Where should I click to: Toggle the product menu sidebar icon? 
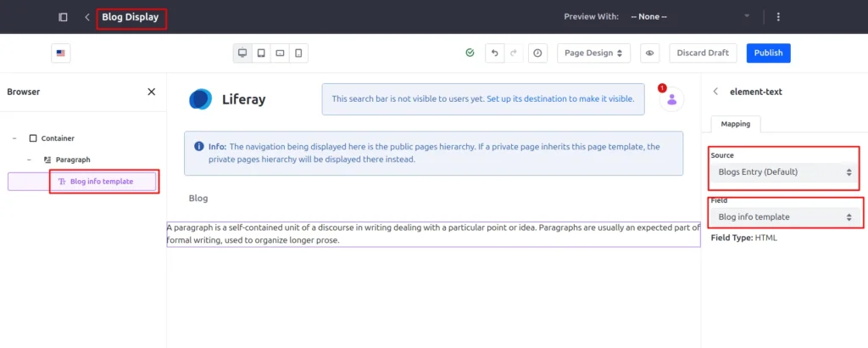pos(63,17)
